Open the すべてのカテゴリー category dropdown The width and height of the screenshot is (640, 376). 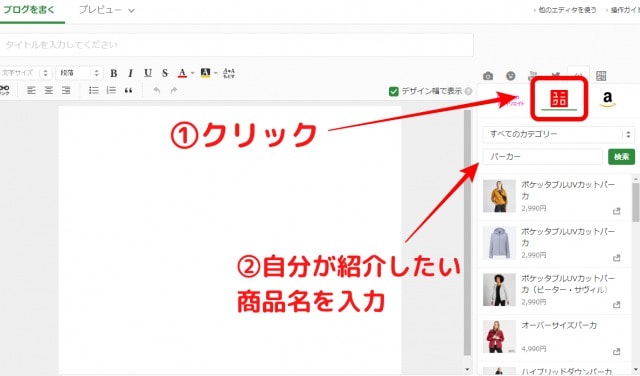pyautogui.click(x=558, y=134)
